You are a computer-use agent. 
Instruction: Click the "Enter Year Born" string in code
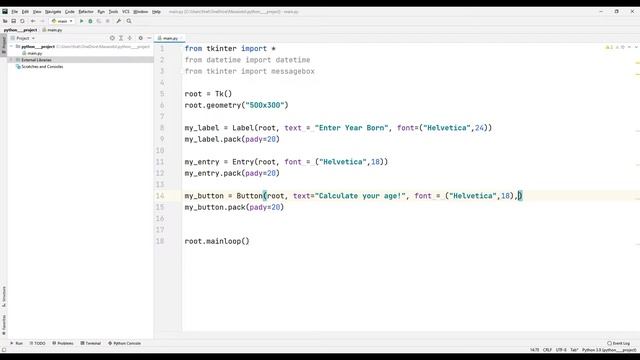pos(351,128)
